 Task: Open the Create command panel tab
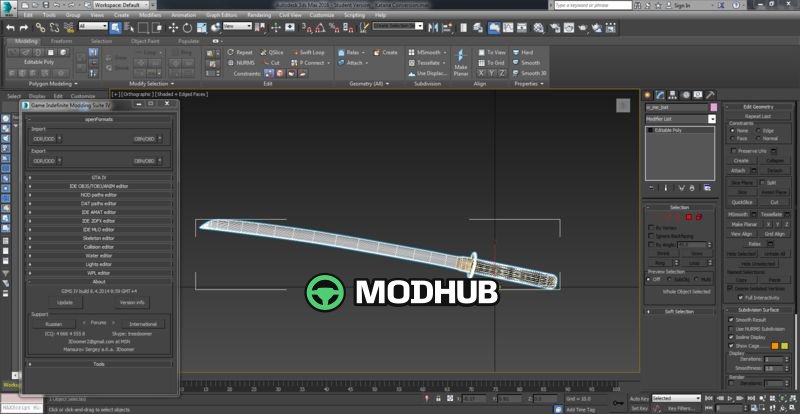(648, 95)
